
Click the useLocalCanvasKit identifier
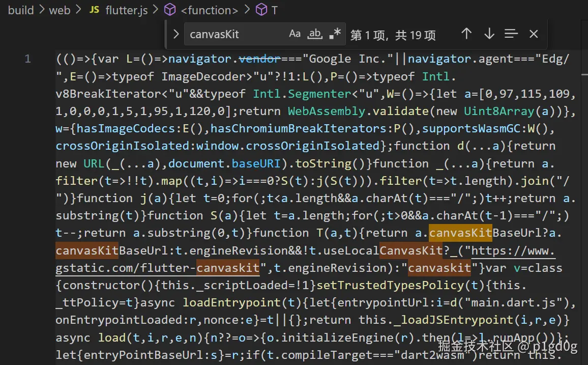coord(383,250)
